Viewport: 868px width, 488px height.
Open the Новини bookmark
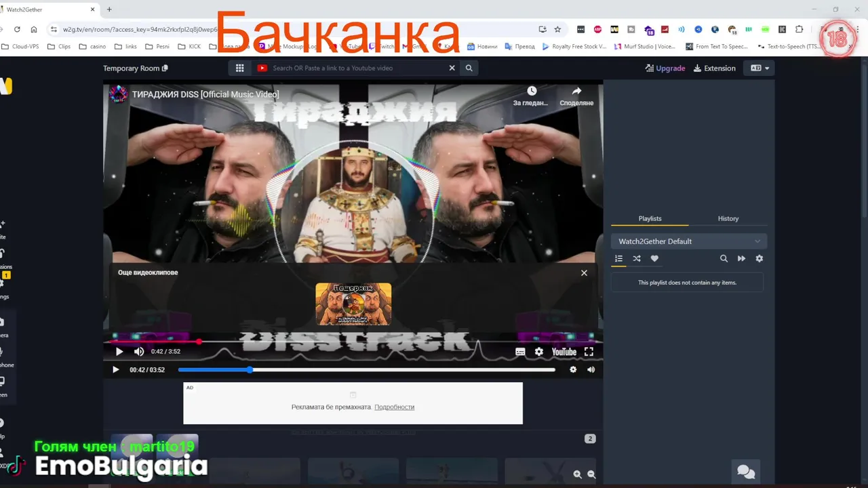tap(482, 47)
